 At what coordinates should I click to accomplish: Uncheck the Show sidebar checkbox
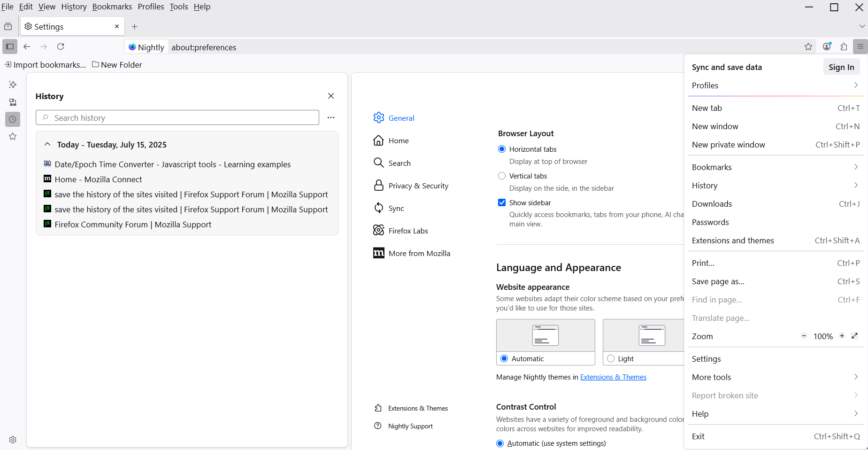(x=502, y=202)
